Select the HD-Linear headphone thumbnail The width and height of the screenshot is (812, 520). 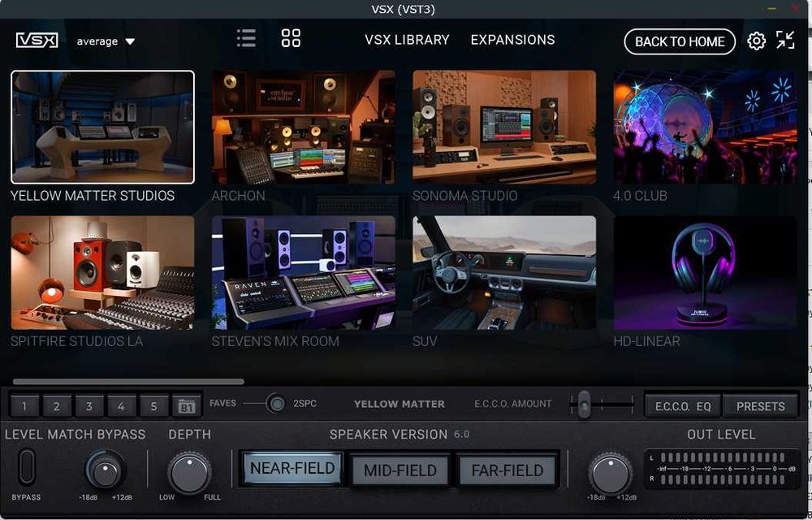[x=706, y=273]
